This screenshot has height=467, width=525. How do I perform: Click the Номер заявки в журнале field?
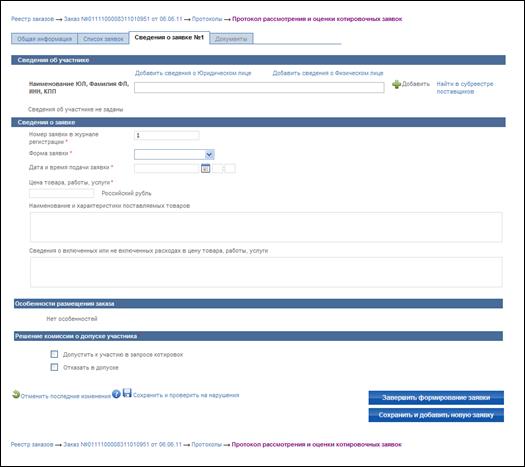coord(167,135)
